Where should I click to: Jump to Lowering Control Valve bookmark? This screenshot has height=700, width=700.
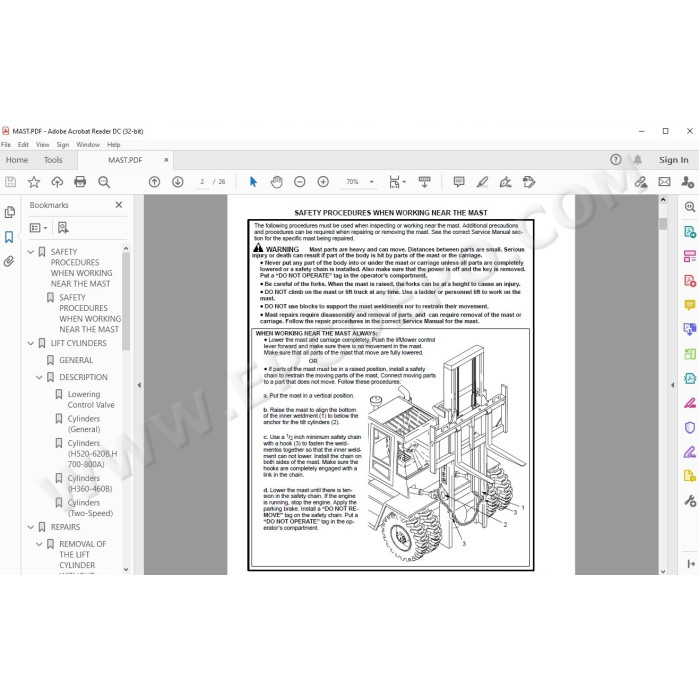click(91, 400)
